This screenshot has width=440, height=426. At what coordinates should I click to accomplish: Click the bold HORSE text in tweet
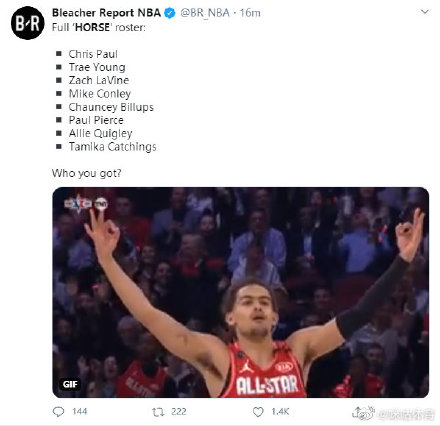click(x=92, y=27)
